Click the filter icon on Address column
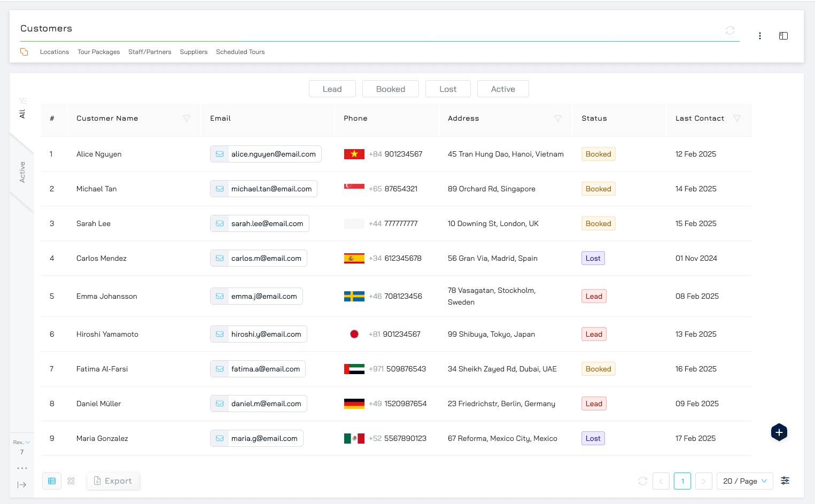Screen dimensions: 815x504 pos(557,119)
